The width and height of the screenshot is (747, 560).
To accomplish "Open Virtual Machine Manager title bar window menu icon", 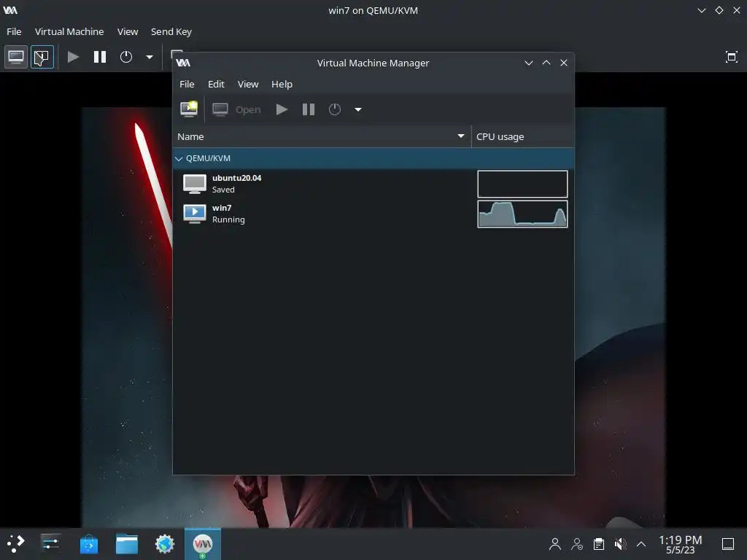I will pos(183,63).
